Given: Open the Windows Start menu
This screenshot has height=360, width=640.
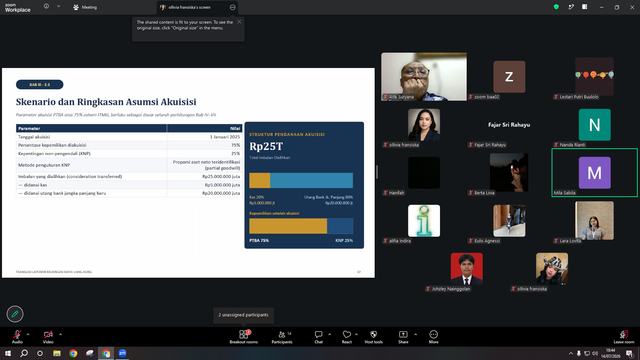Looking at the screenshot, I should (8, 353).
